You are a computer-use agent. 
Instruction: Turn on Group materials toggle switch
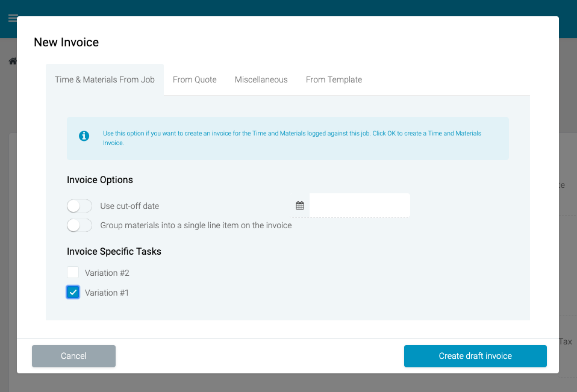[80, 225]
